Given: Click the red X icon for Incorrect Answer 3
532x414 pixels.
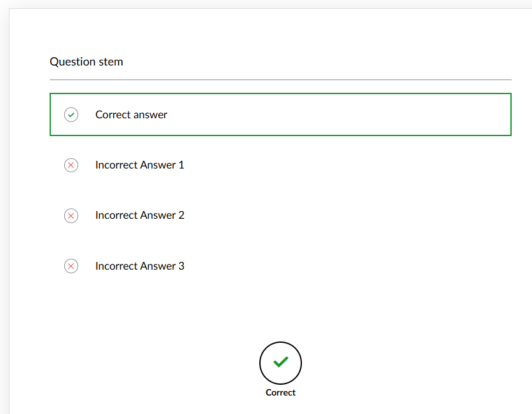Looking at the screenshot, I should tap(71, 266).
